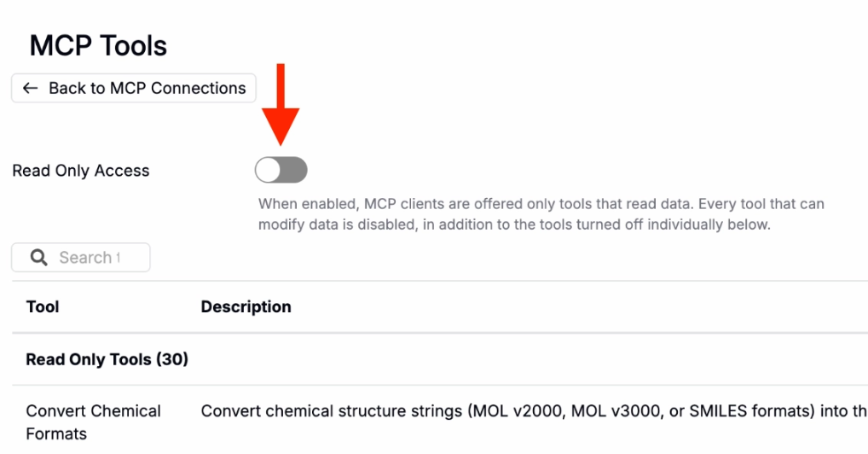Enable the Read Only Access switch
This screenshot has height=454, width=868.
click(281, 170)
